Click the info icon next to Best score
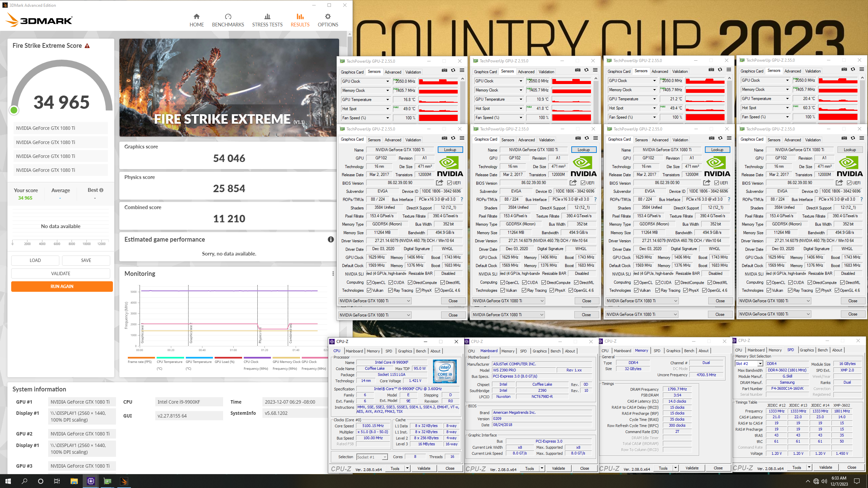The image size is (868, 488). [101, 190]
